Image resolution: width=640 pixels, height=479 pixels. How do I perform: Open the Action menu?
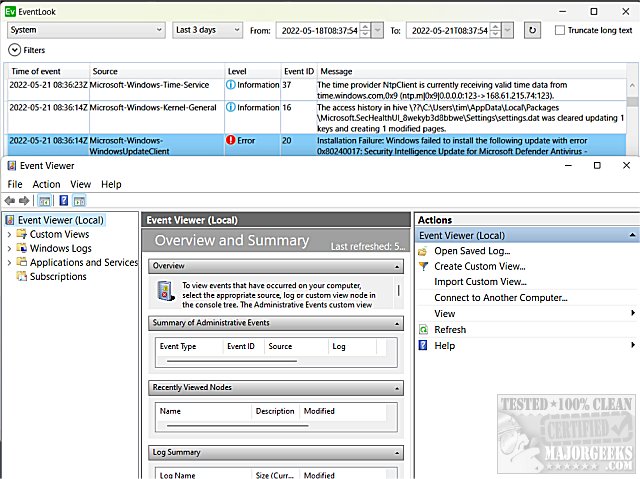point(46,184)
